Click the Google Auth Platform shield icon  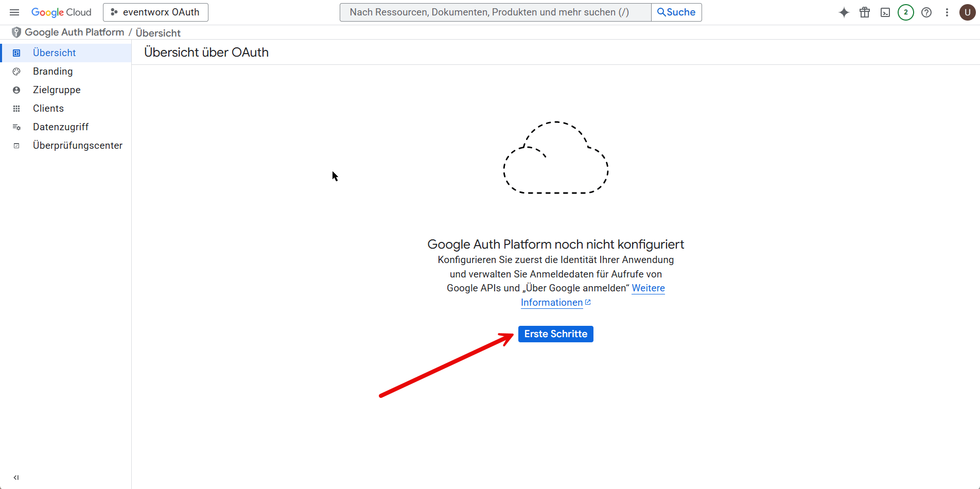(16, 32)
